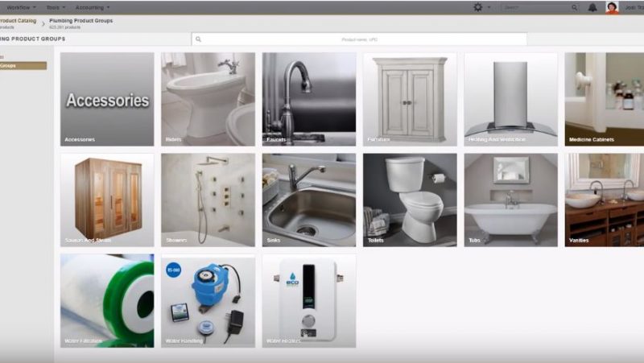This screenshot has height=363, width=644.
Task: Click the search icon in product filter bar
Action: [x=199, y=39]
